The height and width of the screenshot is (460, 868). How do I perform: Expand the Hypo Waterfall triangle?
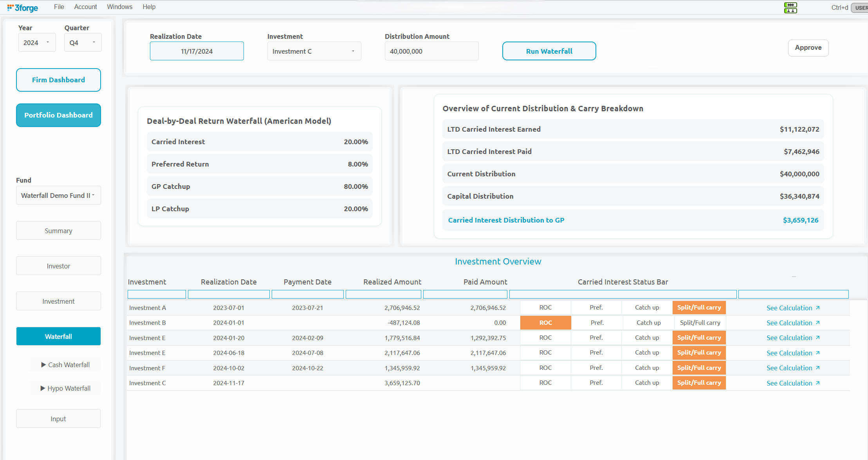click(x=43, y=388)
